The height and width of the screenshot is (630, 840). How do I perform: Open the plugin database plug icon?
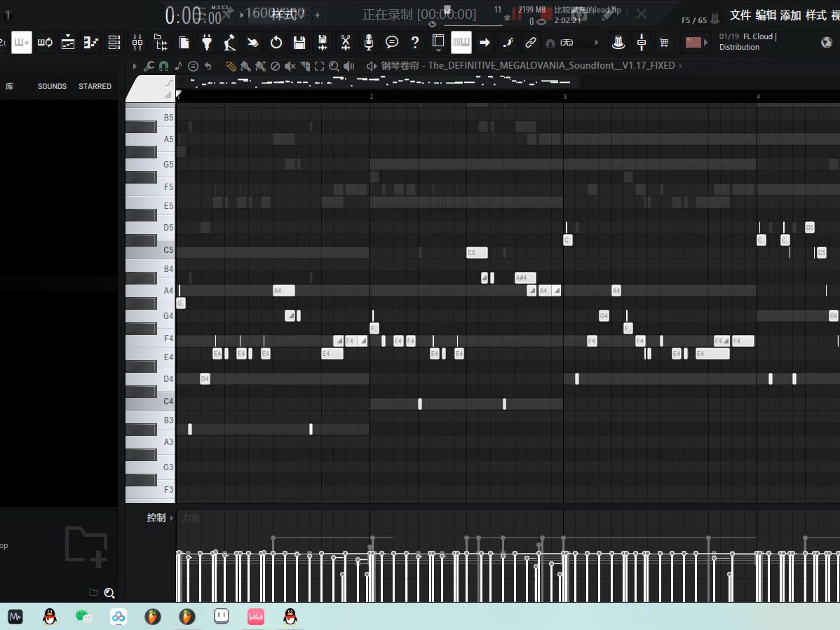click(x=207, y=42)
